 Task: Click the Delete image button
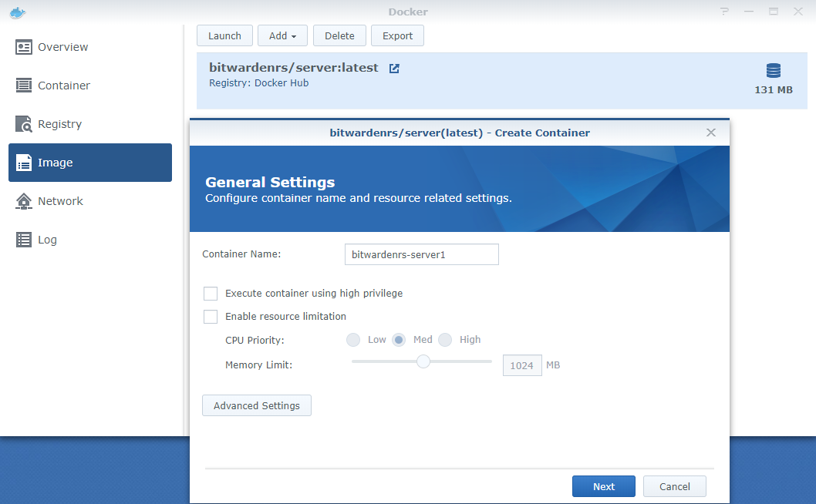339,36
